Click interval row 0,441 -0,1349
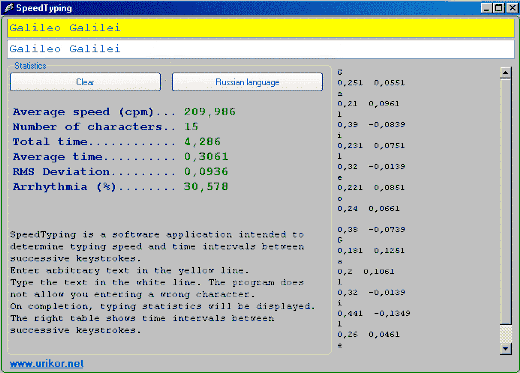The height and width of the screenshot is (373, 520). point(374,314)
